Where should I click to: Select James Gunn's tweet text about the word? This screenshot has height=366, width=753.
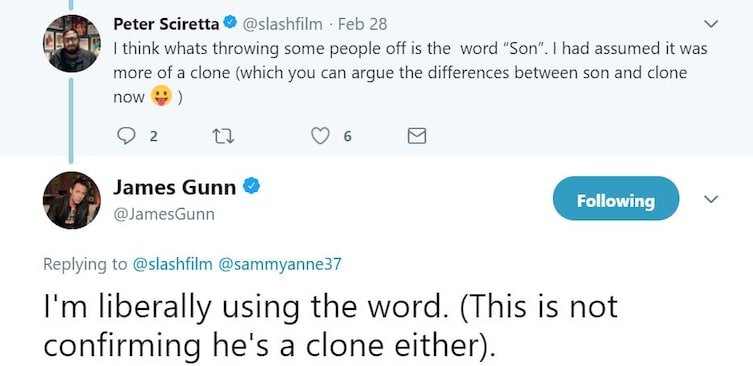331,326
